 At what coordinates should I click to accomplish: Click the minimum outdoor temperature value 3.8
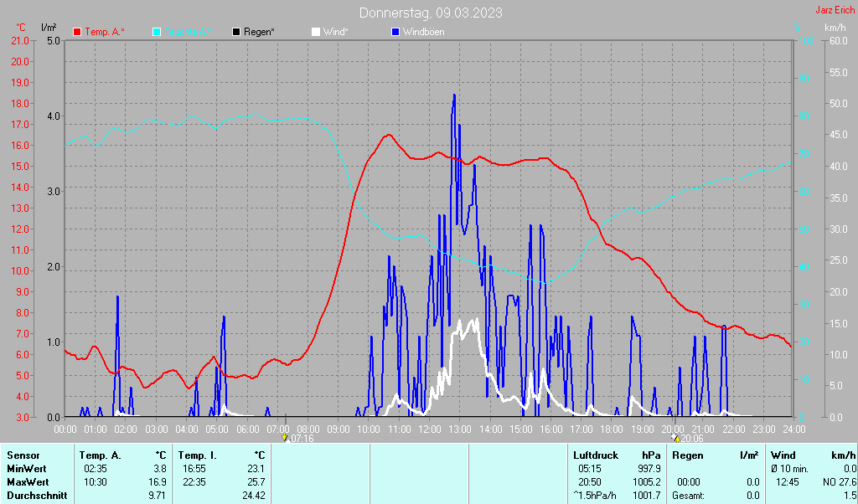pos(160,469)
